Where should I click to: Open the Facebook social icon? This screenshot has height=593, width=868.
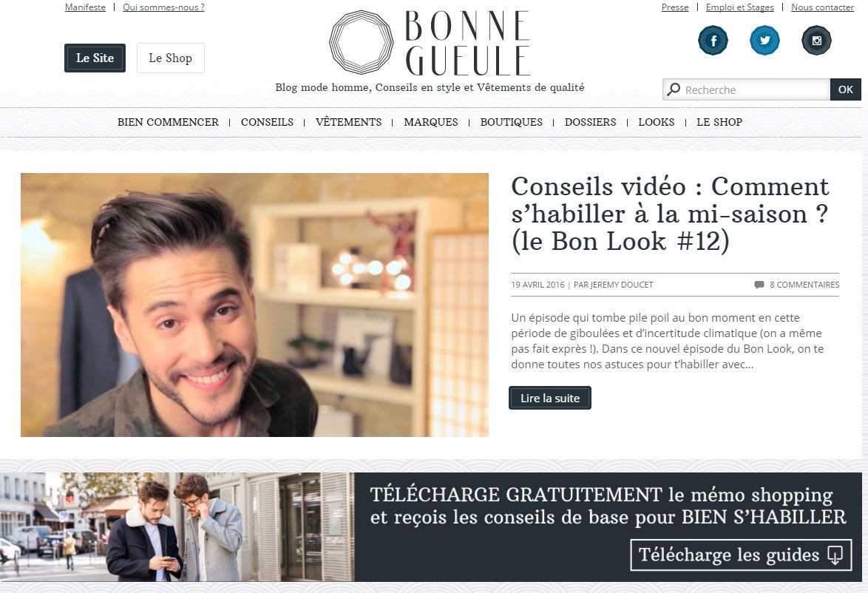pyautogui.click(x=713, y=41)
